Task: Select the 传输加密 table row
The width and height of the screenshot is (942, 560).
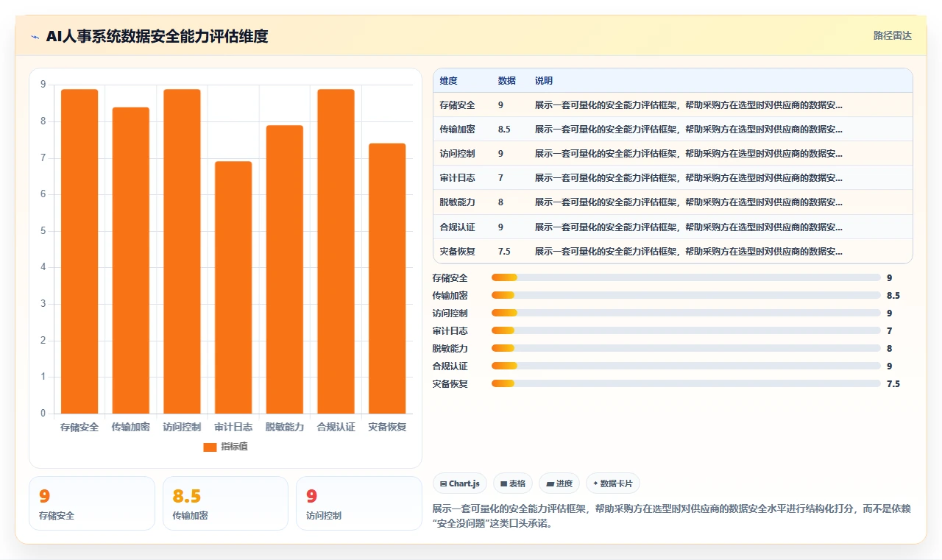Action: 673,130
